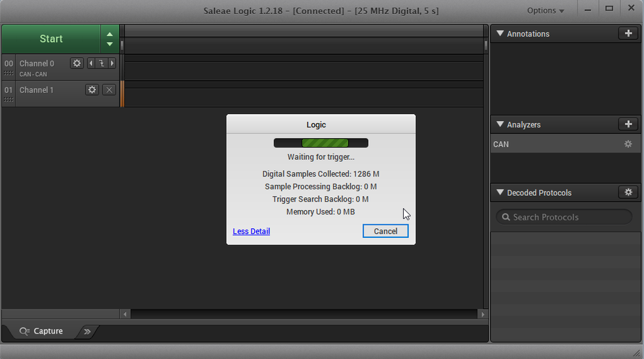Increase capture setting with Start up arrow

click(110, 34)
